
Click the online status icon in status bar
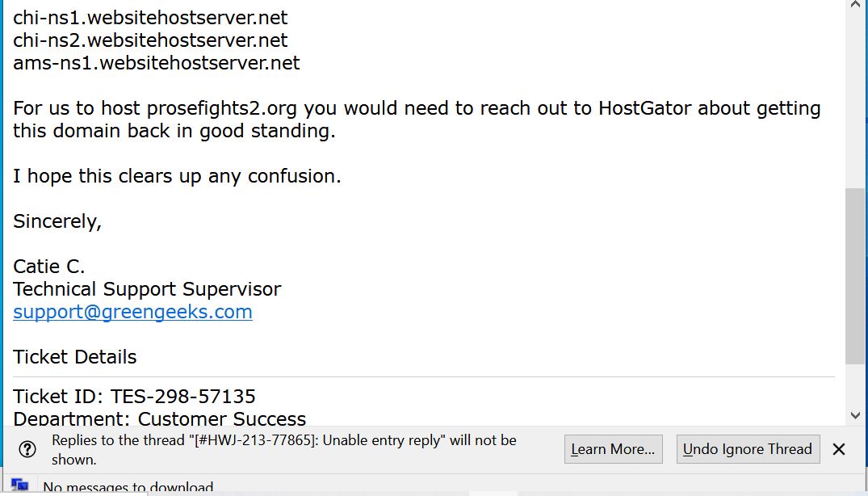click(19, 486)
